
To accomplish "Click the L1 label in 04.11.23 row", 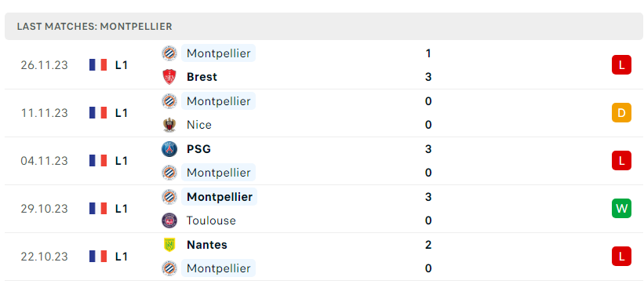I will (x=121, y=161).
